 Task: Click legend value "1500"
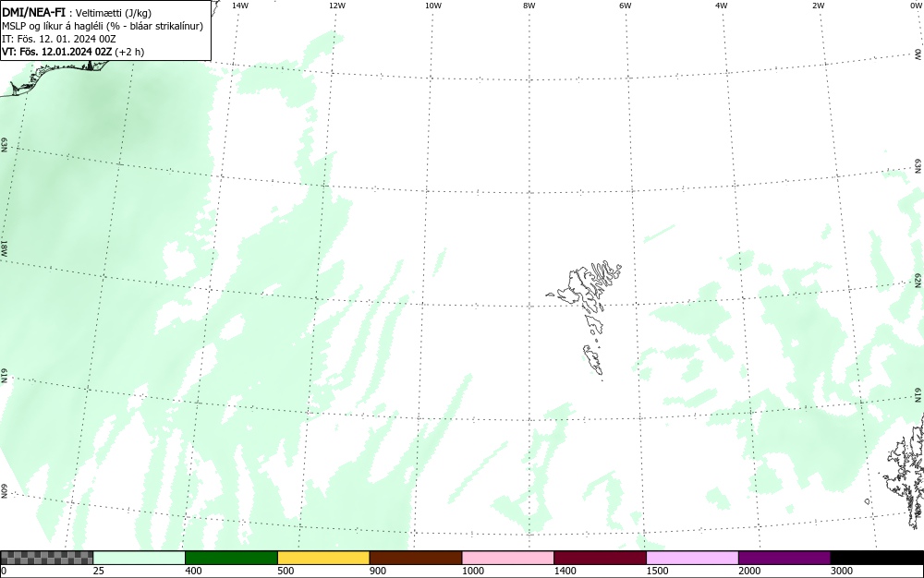pyautogui.click(x=657, y=571)
